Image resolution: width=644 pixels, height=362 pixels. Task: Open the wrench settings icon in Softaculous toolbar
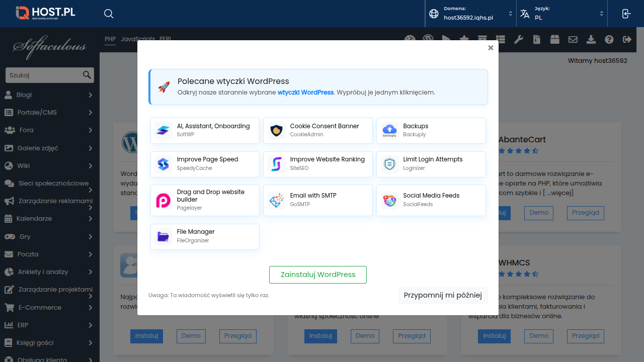coord(518,39)
